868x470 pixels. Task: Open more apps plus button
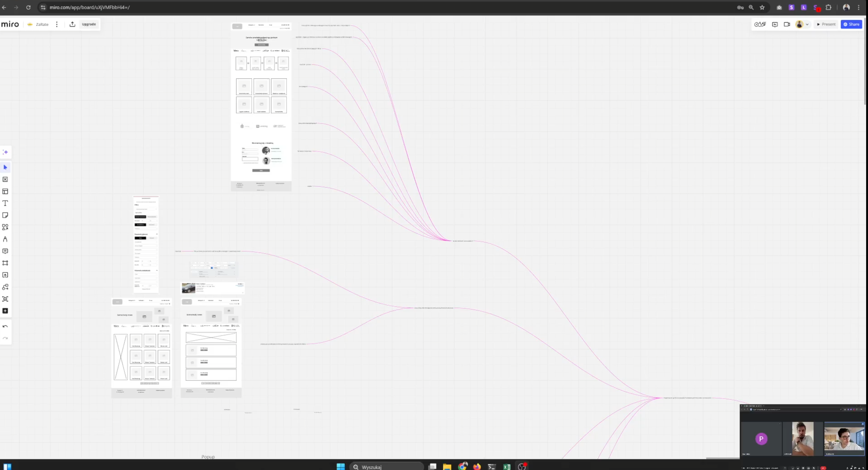pyautogui.click(x=5, y=311)
